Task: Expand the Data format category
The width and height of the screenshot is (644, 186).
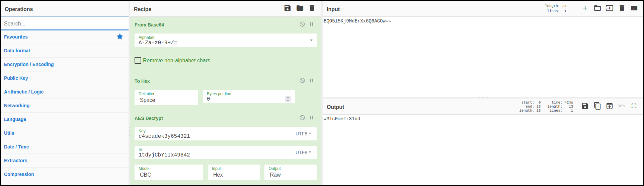Action: [x=17, y=51]
